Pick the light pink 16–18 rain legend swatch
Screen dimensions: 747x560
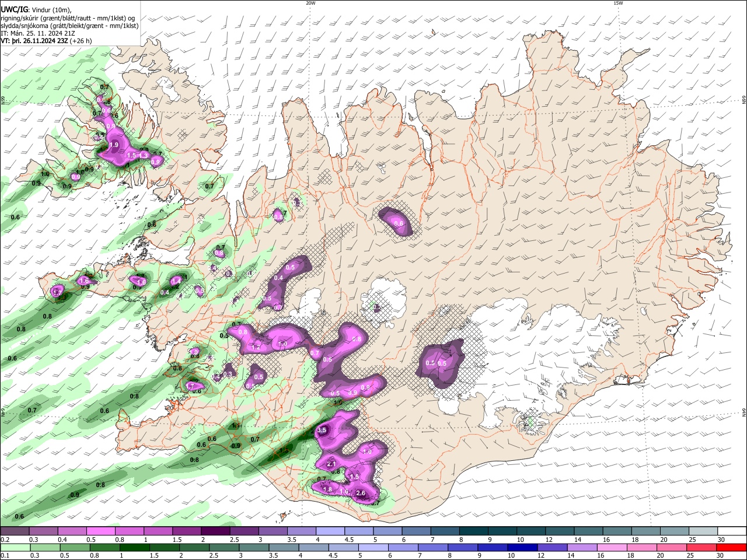[x=611, y=547]
